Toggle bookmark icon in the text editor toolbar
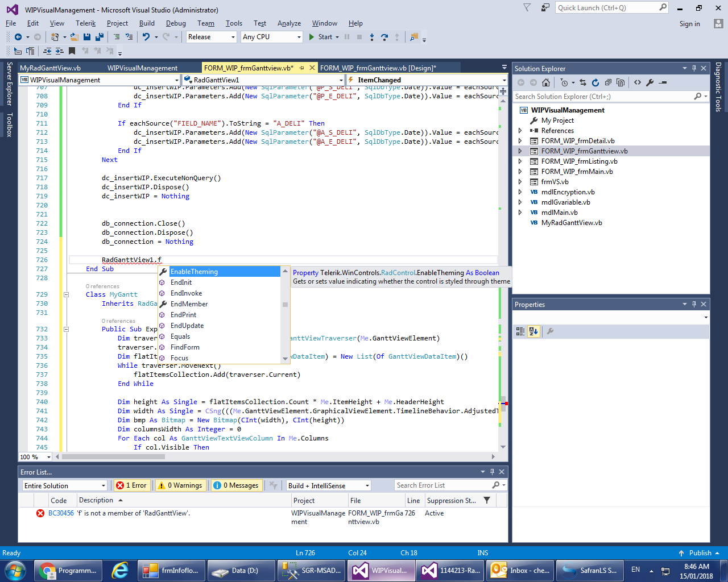The height and width of the screenshot is (582, 728). (x=72, y=51)
